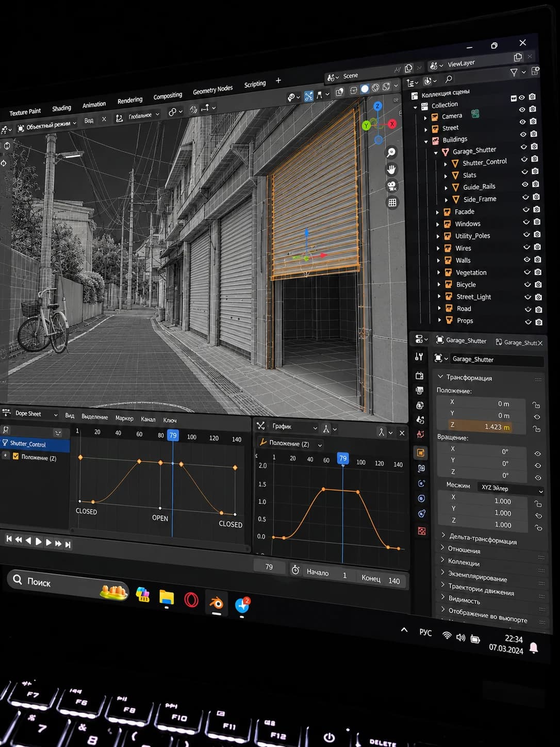Image resolution: width=560 pixels, height=747 pixels.
Task: Toggle camera view gizmo in viewport
Action: pyautogui.click(x=392, y=186)
